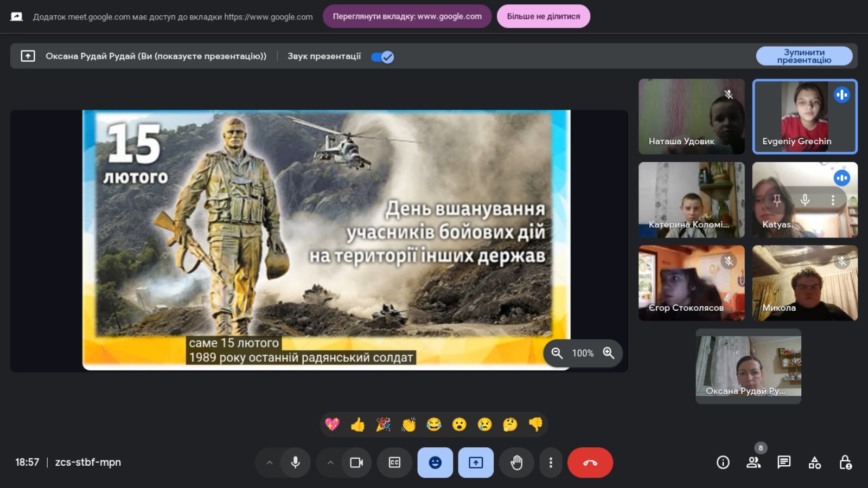The image size is (868, 488).
Task: Mute the microphone
Action: [x=296, y=463]
